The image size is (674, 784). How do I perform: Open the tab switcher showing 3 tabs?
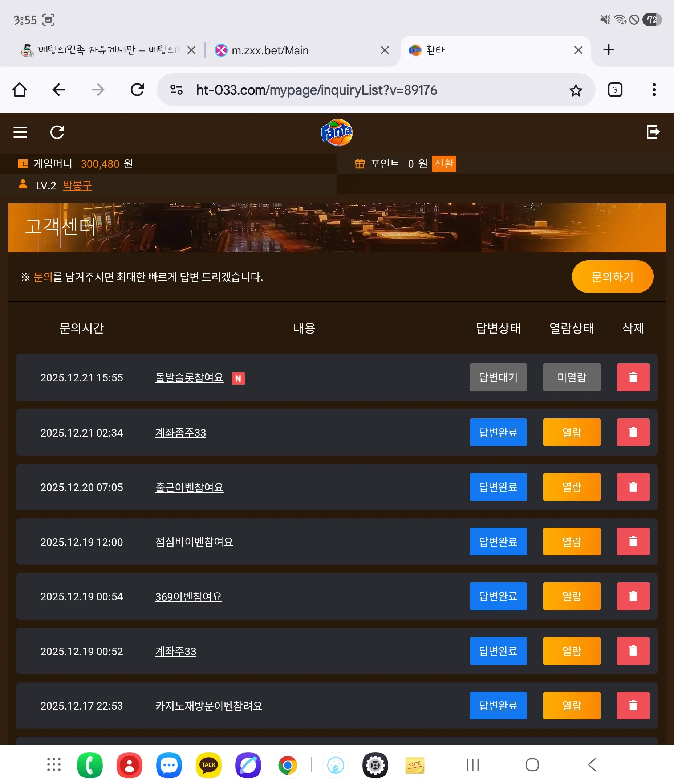(615, 90)
